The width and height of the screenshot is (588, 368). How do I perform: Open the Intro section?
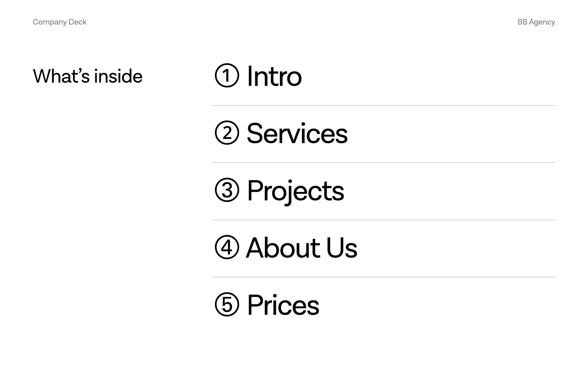coord(274,76)
